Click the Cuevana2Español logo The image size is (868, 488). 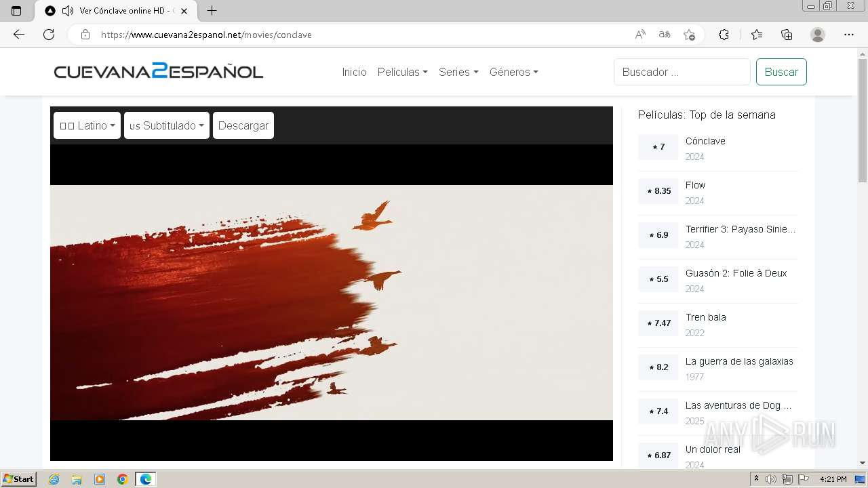[x=159, y=71]
